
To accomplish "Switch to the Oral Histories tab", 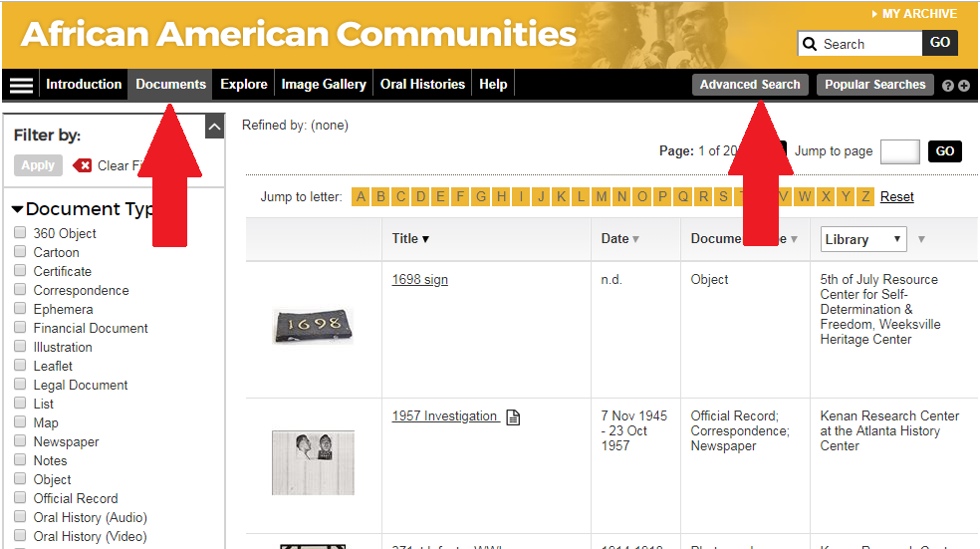I will coord(422,85).
